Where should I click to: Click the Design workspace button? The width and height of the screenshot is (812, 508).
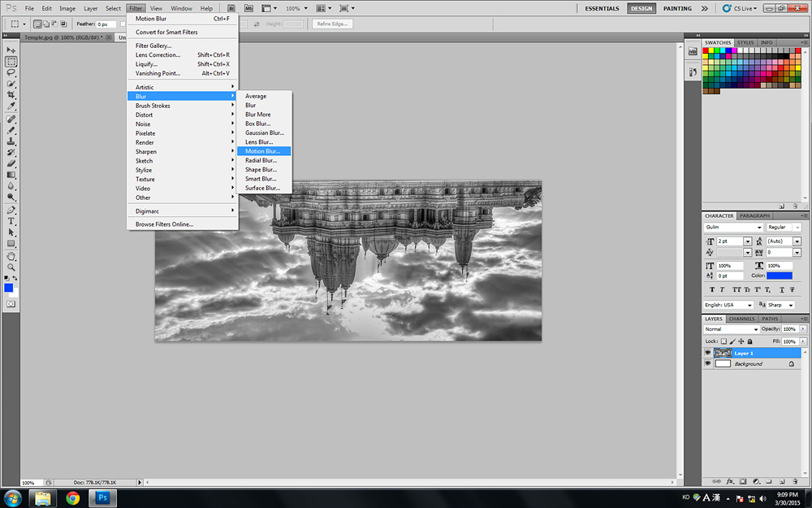click(641, 9)
